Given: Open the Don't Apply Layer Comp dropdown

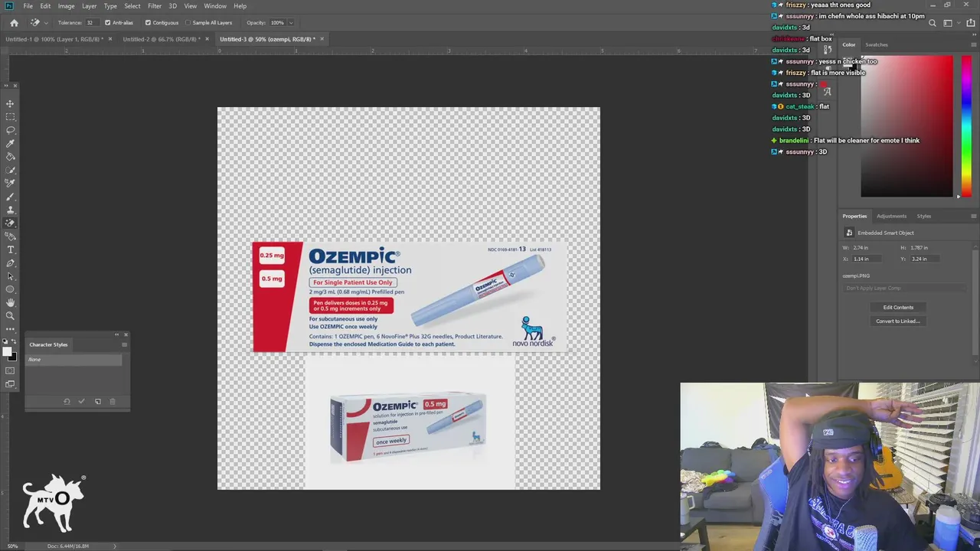Looking at the screenshot, I should coord(905,289).
